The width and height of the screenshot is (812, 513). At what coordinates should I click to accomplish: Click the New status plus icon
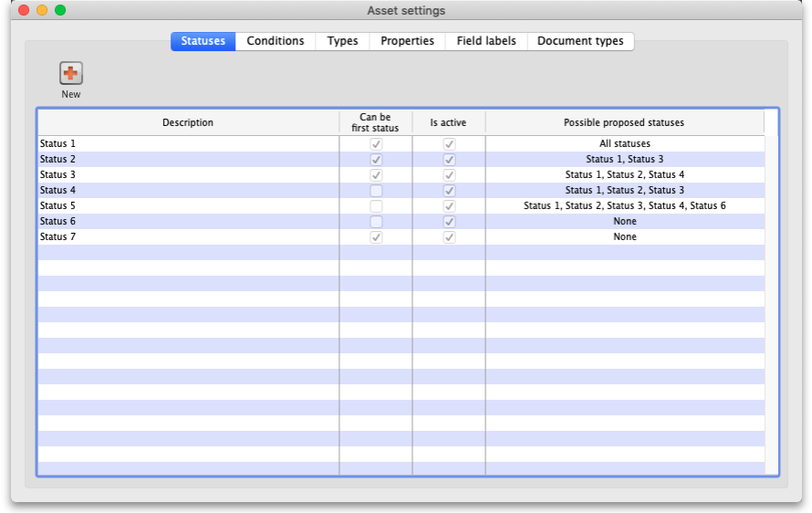pos(71,74)
